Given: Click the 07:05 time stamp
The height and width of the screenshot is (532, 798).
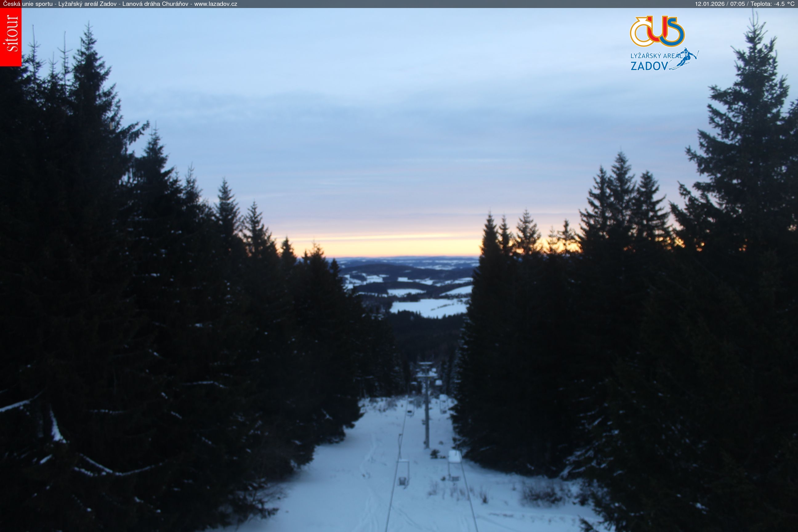Looking at the screenshot, I should [x=737, y=4].
